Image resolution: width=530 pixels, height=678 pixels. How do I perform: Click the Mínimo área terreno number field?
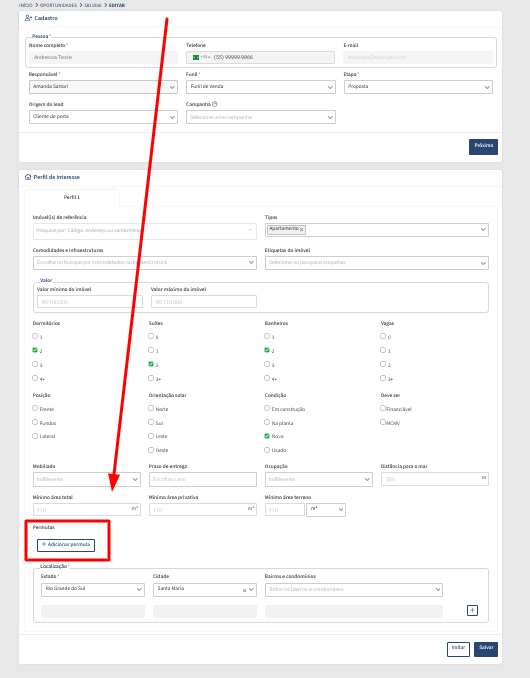[x=284, y=510]
